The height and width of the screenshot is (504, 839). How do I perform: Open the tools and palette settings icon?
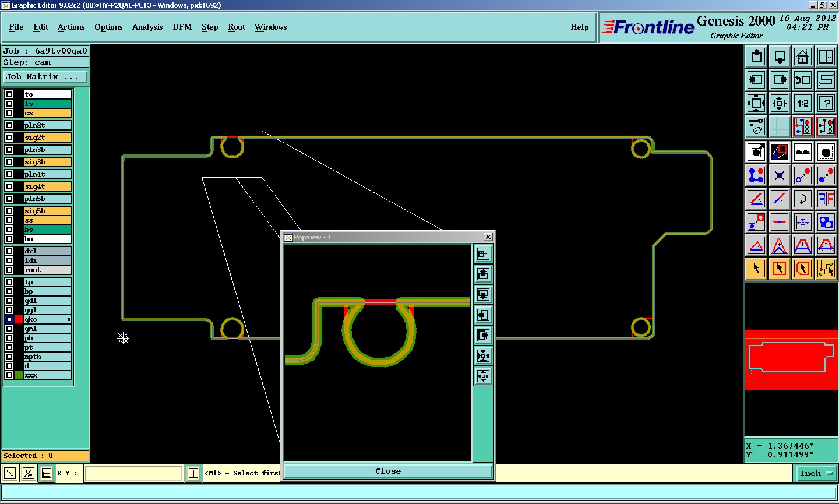[756, 126]
